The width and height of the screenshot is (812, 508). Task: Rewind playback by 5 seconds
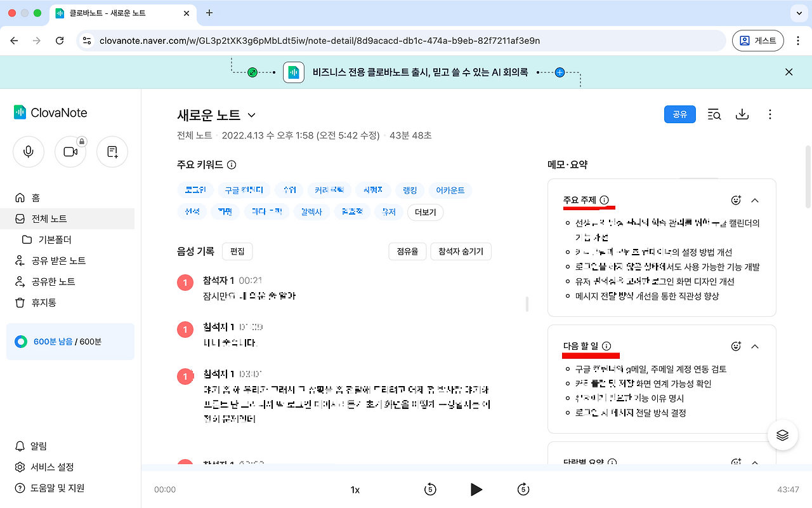pos(430,489)
